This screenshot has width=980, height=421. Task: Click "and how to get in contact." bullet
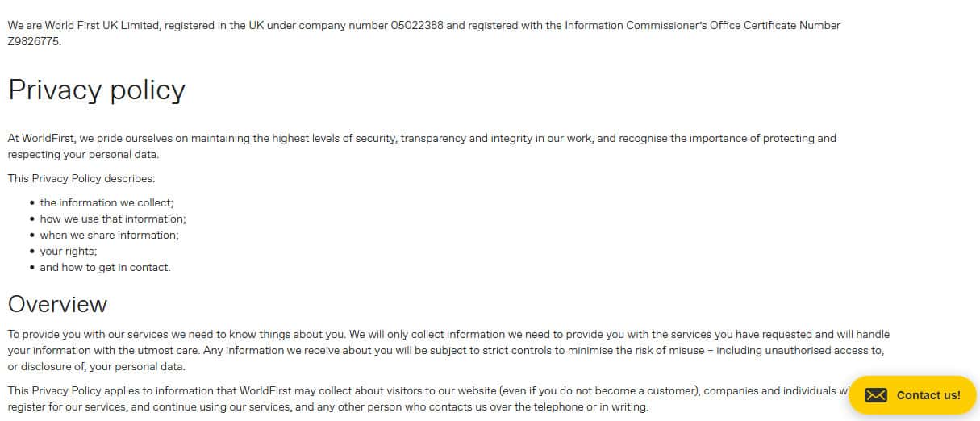[105, 267]
